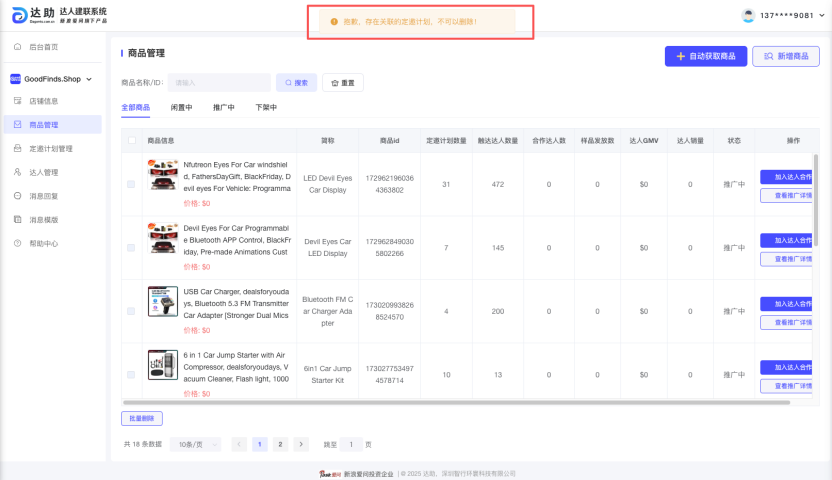Check the Nfutreon Eyes product row checkbox
The image size is (832, 480).
pos(131,184)
